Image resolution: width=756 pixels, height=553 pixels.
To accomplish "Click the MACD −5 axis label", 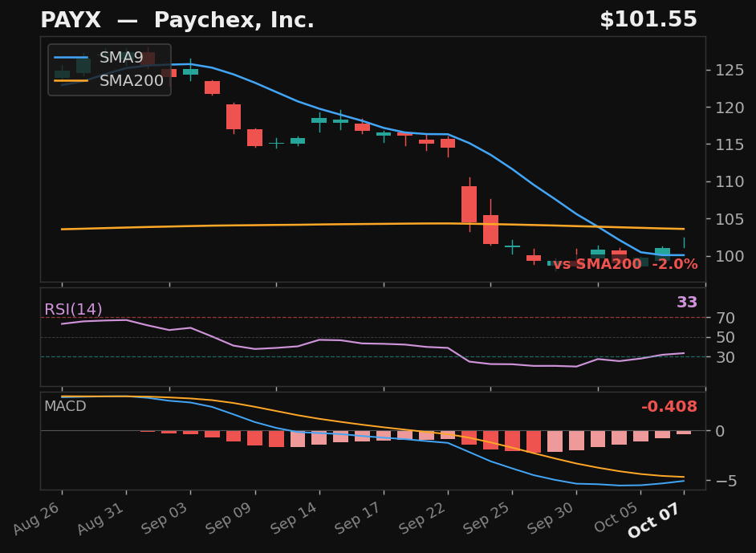I will coord(726,481).
